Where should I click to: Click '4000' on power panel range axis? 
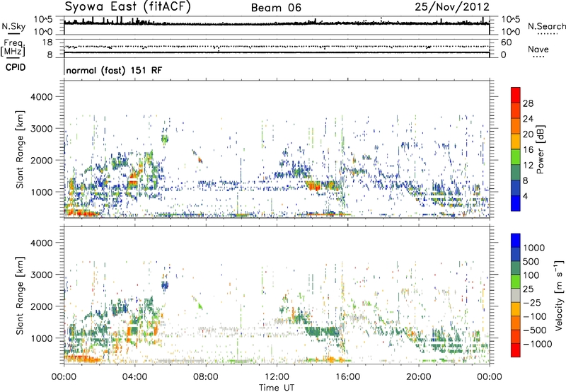42,97
